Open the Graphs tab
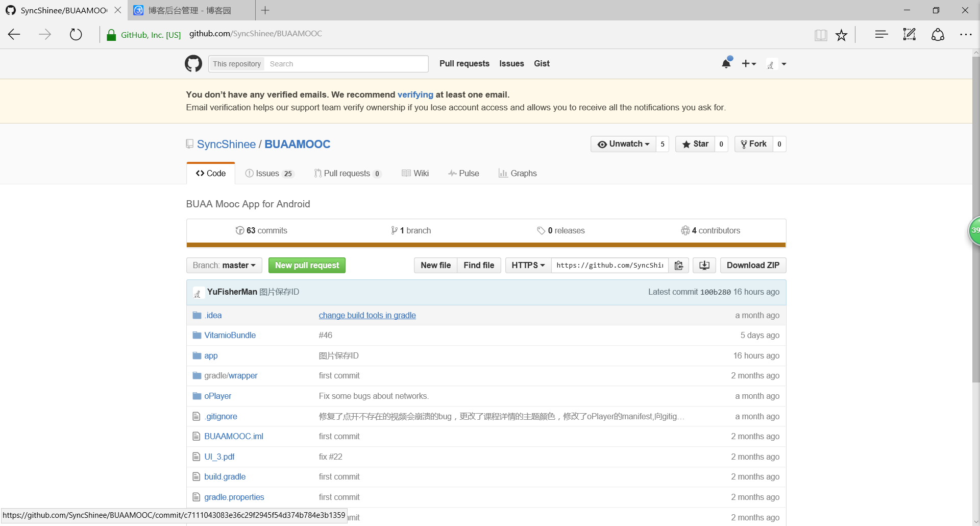 click(x=518, y=174)
